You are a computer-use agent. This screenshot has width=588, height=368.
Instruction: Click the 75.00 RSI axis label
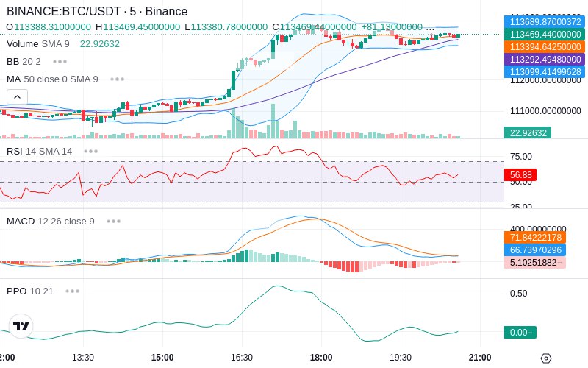click(x=521, y=157)
